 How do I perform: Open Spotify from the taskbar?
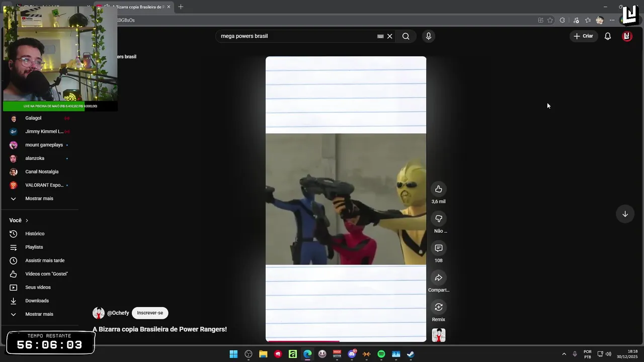[381, 354]
